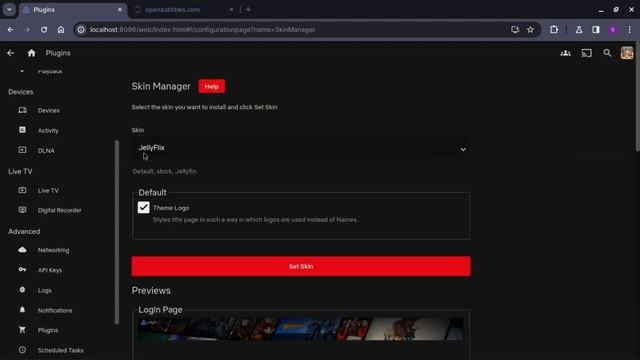Viewport: 640px width, 360px height.
Task: Open Networking sidebar entry
Action: tap(53, 250)
